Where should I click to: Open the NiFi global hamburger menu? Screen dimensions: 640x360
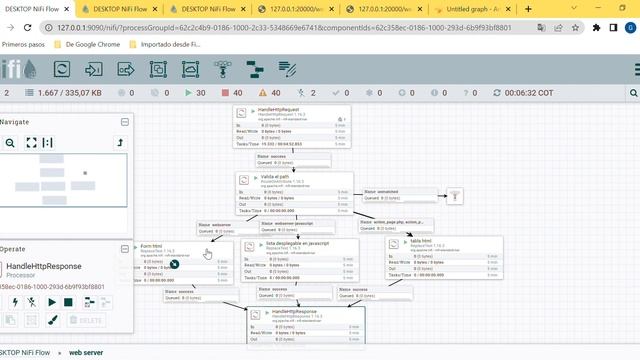point(637,69)
